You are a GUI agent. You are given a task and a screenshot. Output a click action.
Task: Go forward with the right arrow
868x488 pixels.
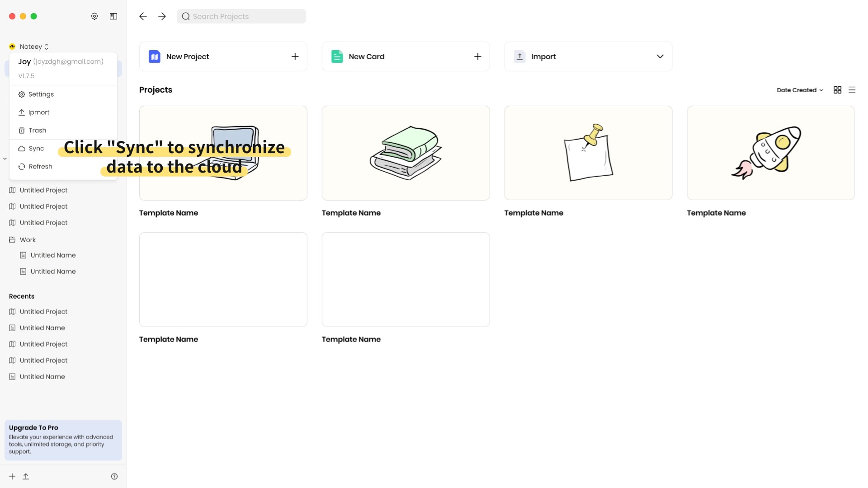click(x=162, y=16)
